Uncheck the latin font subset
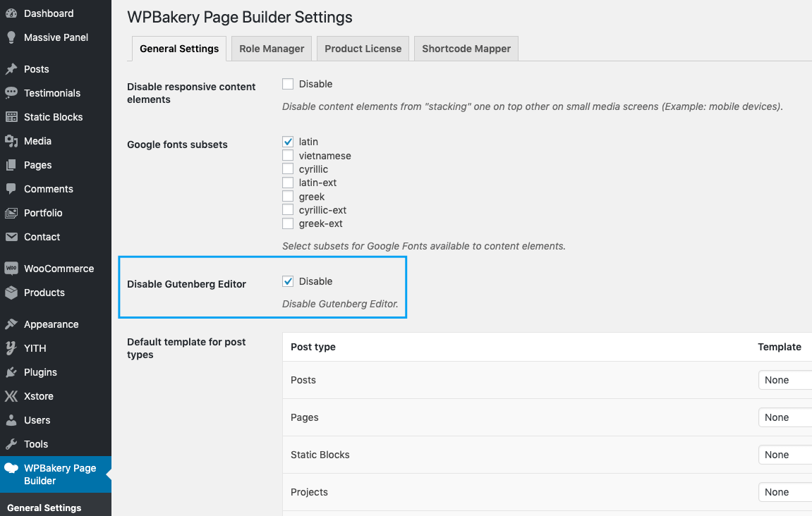 tap(288, 142)
